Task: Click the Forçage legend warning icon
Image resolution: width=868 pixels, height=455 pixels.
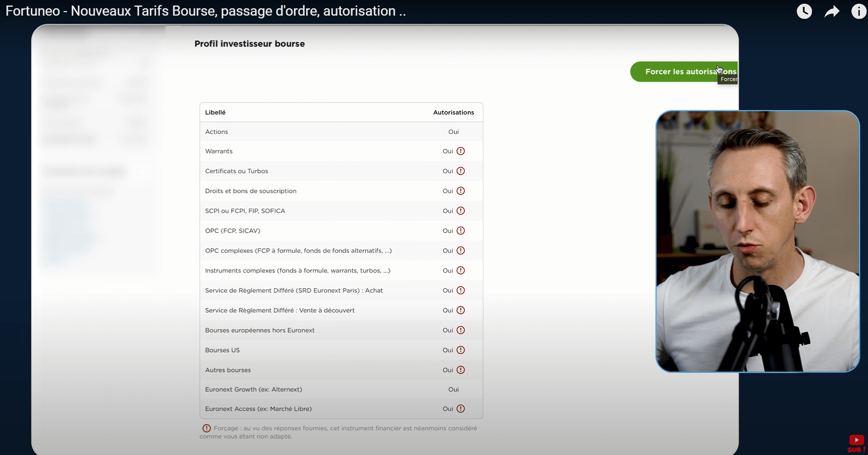Action: tap(207, 428)
